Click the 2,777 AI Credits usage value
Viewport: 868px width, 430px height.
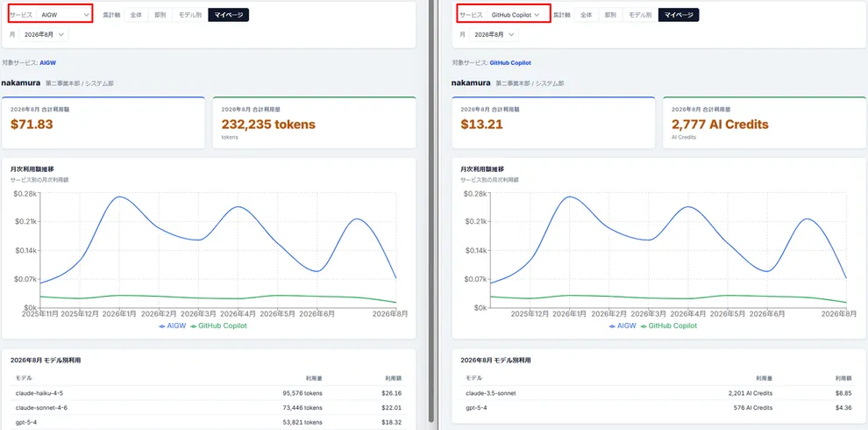[720, 124]
